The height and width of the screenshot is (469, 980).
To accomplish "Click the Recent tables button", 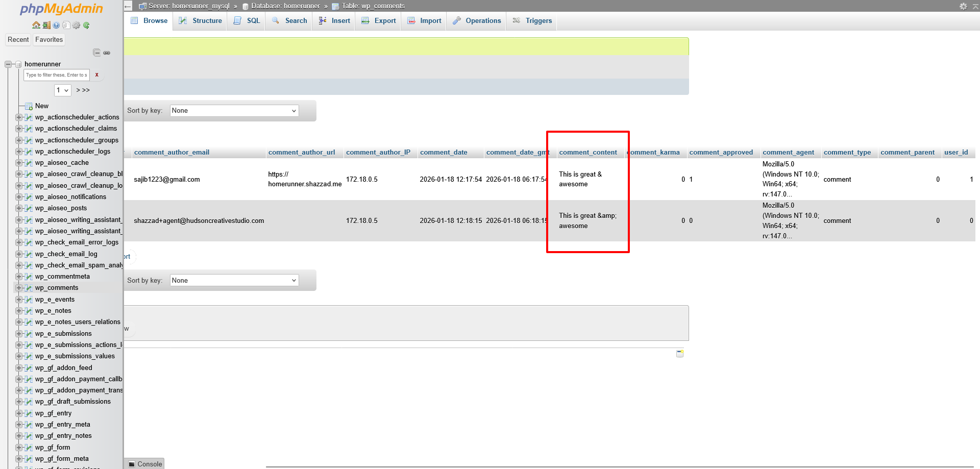I will coord(18,40).
